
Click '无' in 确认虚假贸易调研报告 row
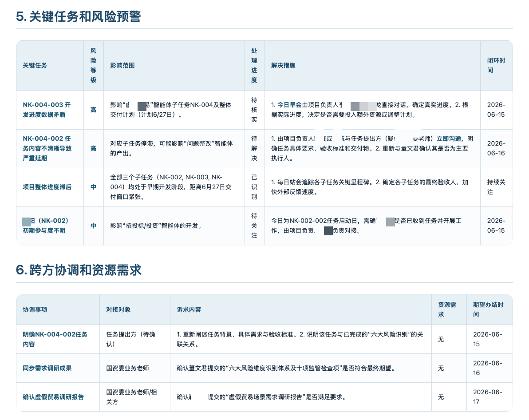pyautogui.click(x=441, y=397)
